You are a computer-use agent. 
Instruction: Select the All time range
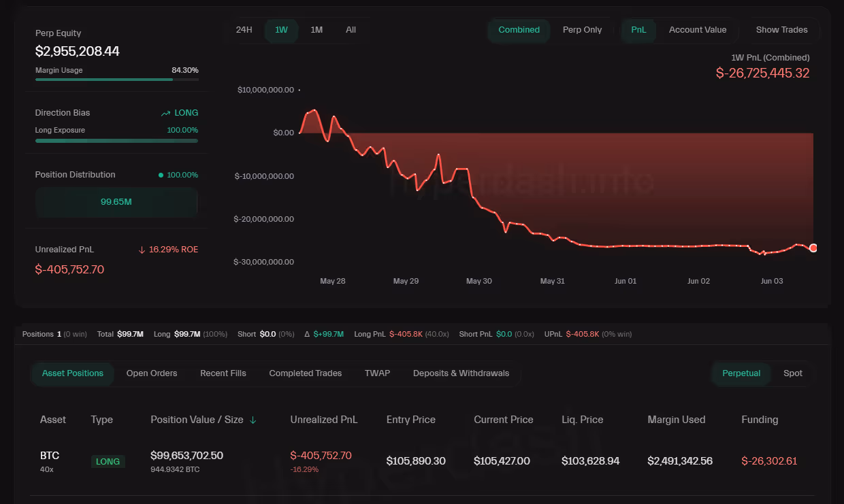[x=351, y=30]
